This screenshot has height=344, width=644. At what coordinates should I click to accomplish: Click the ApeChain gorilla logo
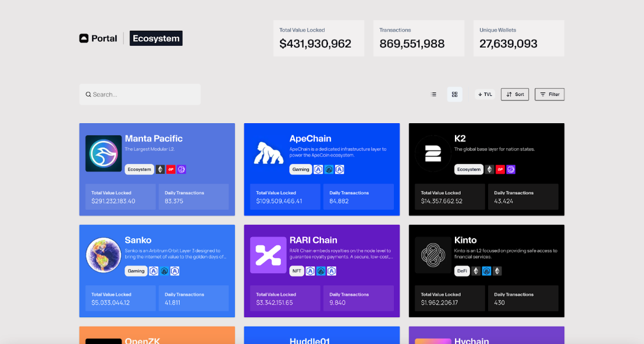tap(268, 153)
